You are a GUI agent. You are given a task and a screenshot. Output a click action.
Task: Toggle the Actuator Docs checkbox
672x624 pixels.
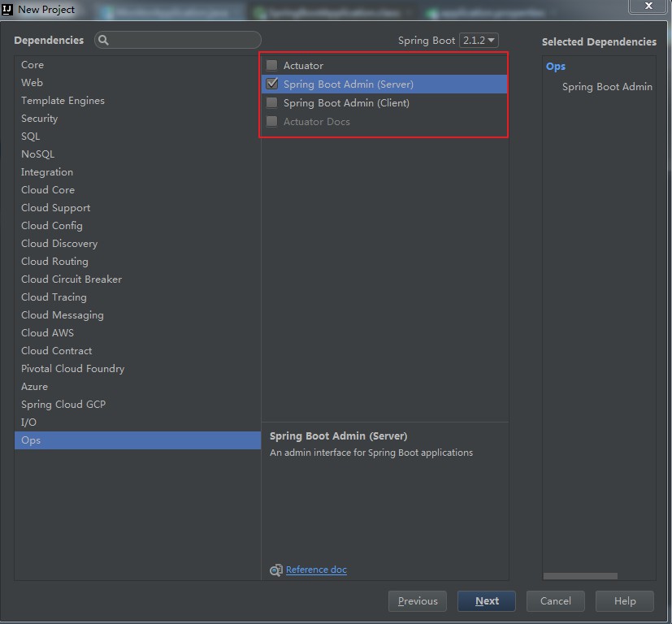pyautogui.click(x=271, y=121)
